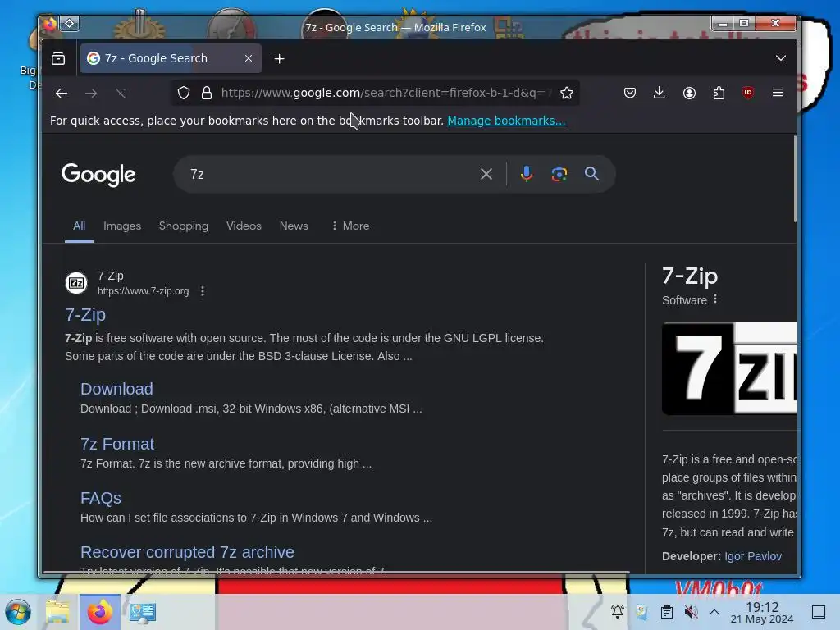Screen dimensions: 840x630
Task: Clear the search query with the X
Action: click(486, 174)
